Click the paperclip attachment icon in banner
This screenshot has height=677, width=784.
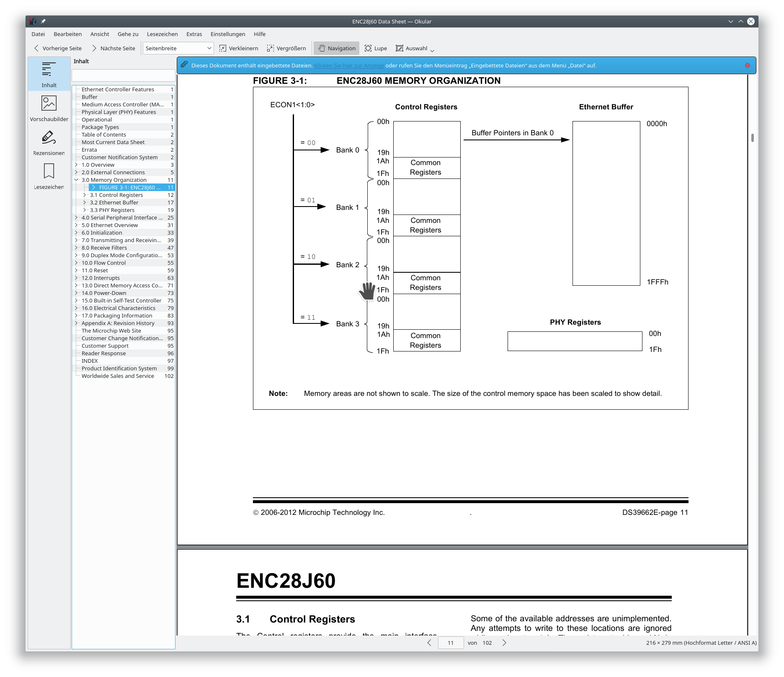click(x=184, y=65)
